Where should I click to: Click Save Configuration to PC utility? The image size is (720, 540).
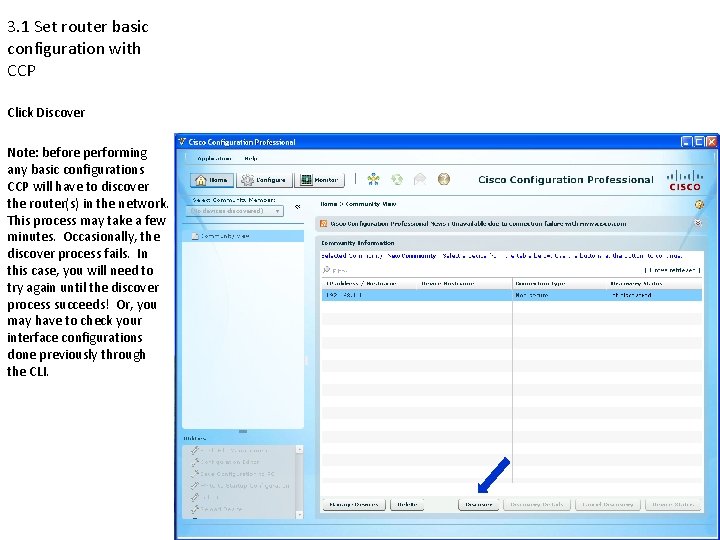[237, 473]
